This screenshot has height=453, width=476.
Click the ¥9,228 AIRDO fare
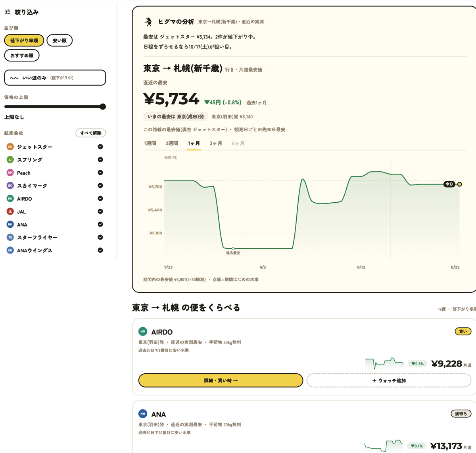[447, 364]
